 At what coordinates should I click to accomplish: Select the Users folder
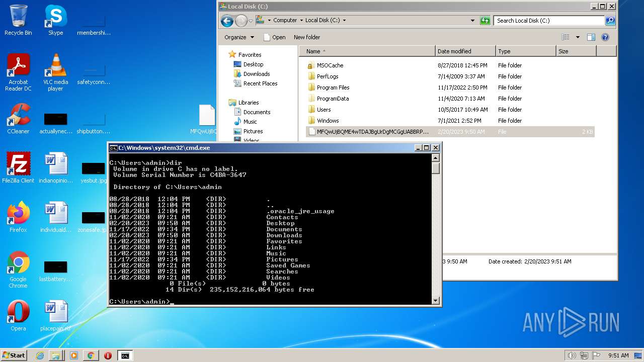point(319,110)
